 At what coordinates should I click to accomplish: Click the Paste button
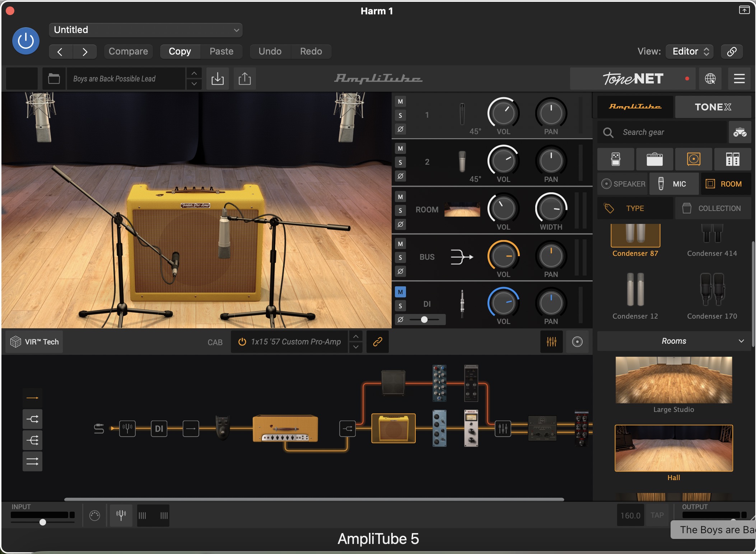click(221, 52)
